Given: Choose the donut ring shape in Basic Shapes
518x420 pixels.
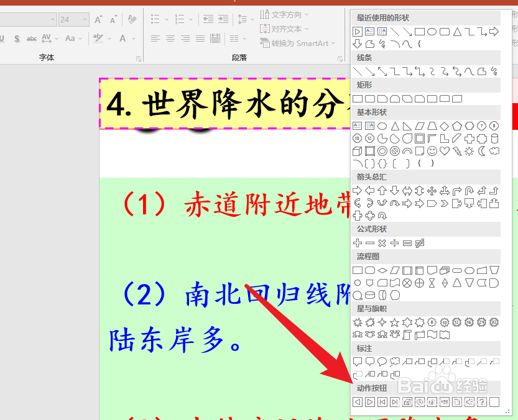Looking at the screenshot, I should click(x=382, y=151).
